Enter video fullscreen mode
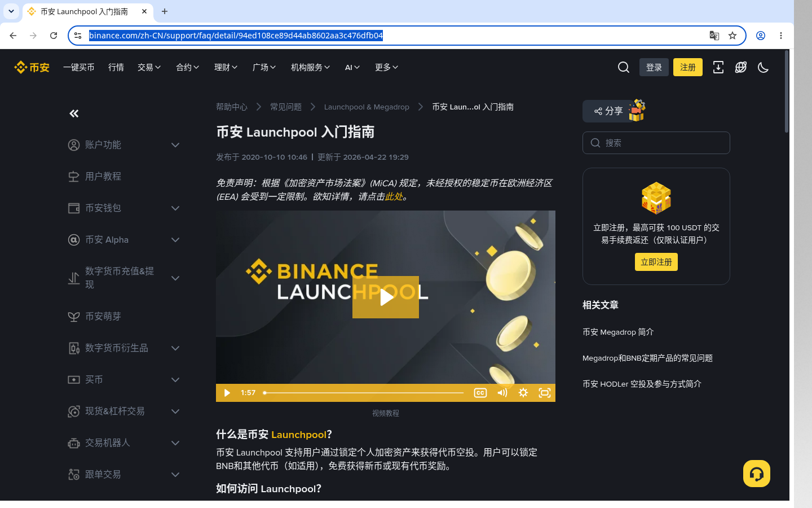812x508 pixels. tap(545, 393)
